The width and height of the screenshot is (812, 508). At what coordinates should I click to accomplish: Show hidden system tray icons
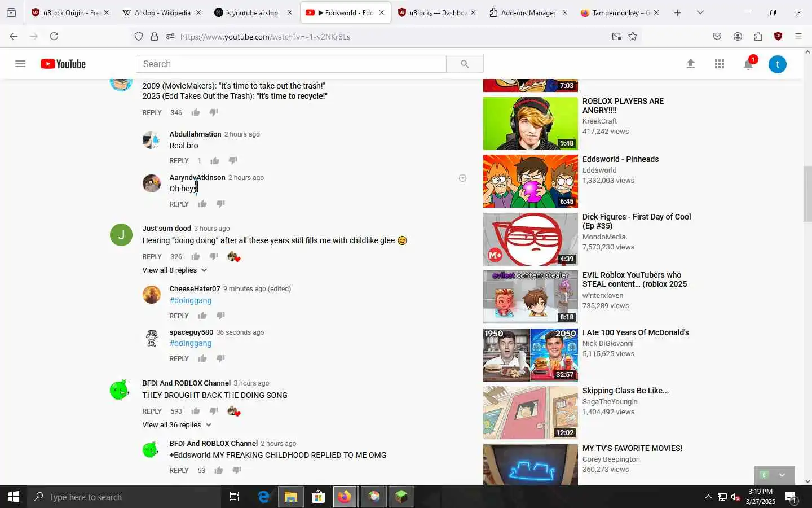pos(708,497)
